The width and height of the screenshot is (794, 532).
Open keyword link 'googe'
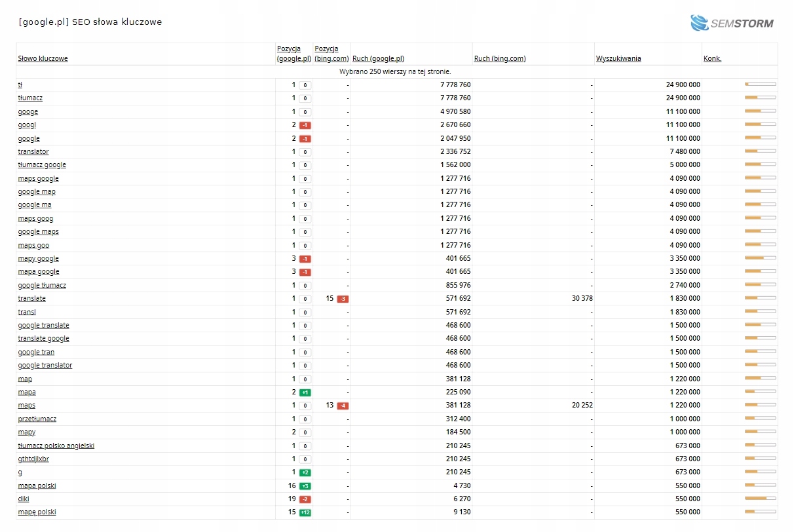coord(28,111)
